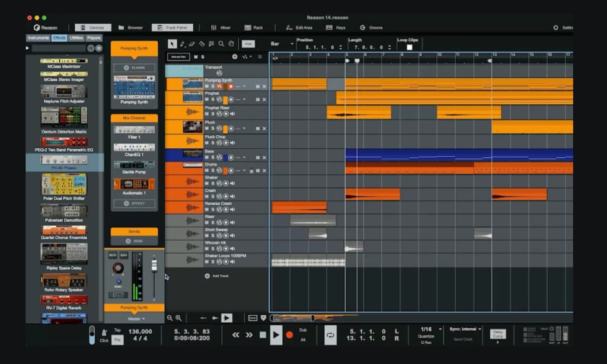Select the Pencil tool in the sequencer toolbar
Image resolution: width=607 pixels, height=364 pixels.
[182, 44]
